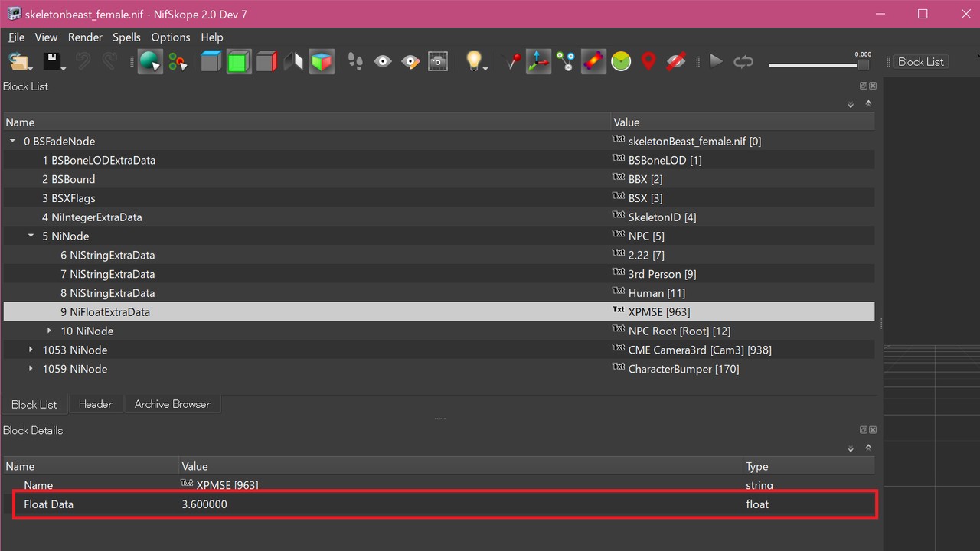
Task: Expand the 1053 NiNode tree node
Action: (x=31, y=350)
